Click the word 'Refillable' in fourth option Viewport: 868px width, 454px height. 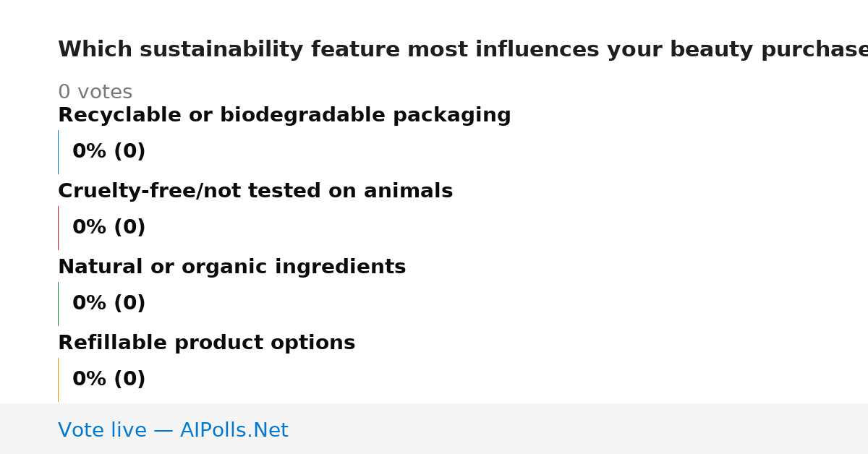pos(110,343)
